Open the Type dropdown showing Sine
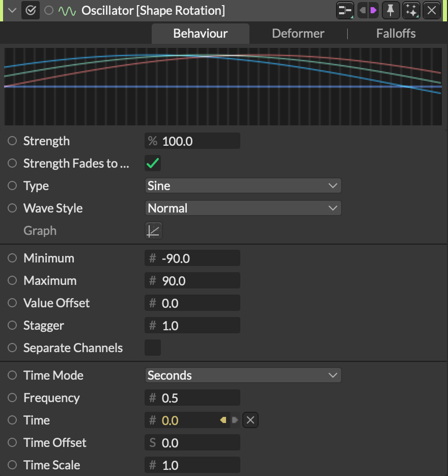The height and width of the screenshot is (476, 448). tap(243, 186)
